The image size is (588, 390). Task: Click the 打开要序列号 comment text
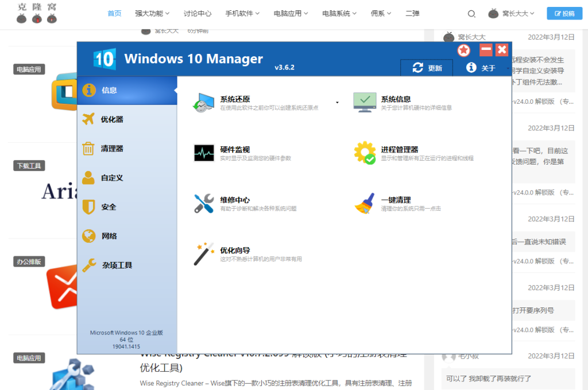point(533,311)
